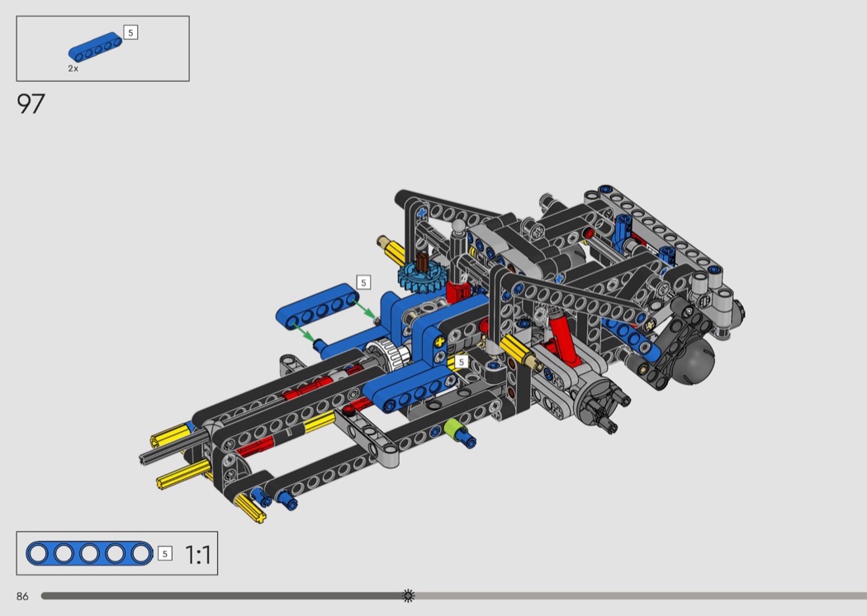Click the size 5 tag in scale box
The image size is (867, 616).
[165, 553]
